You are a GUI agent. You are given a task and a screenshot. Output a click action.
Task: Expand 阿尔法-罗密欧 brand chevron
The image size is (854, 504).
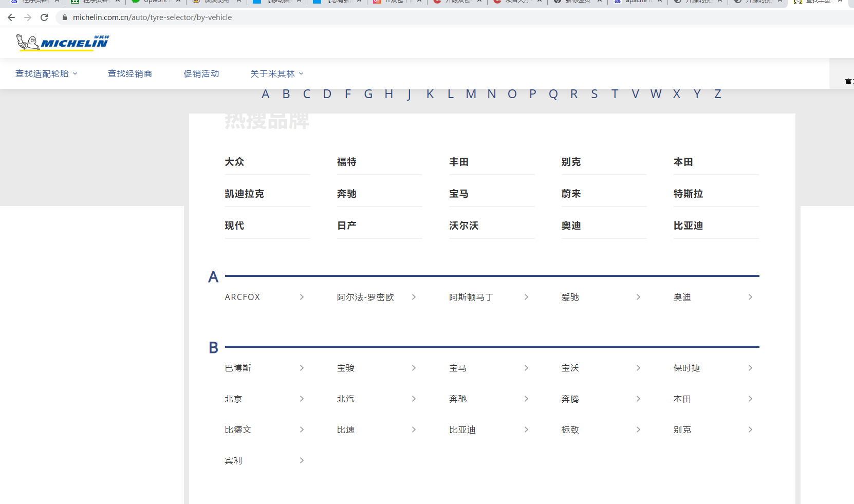coord(414,297)
